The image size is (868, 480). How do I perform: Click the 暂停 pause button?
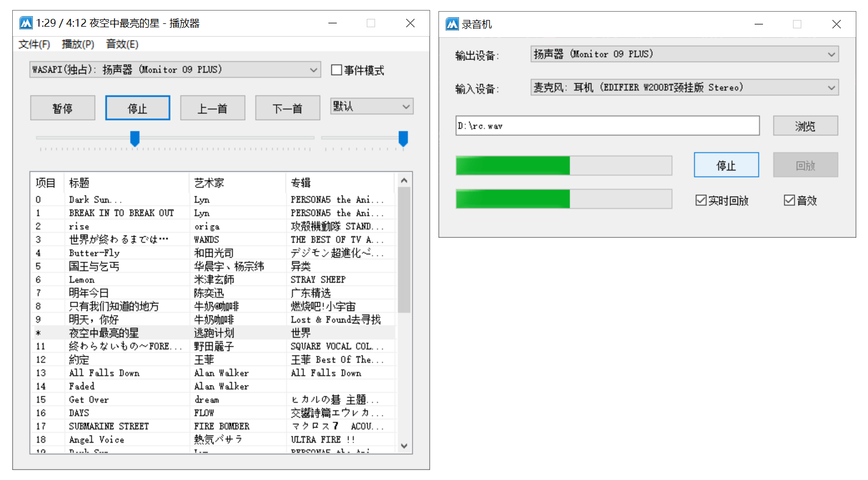[63, 108]
